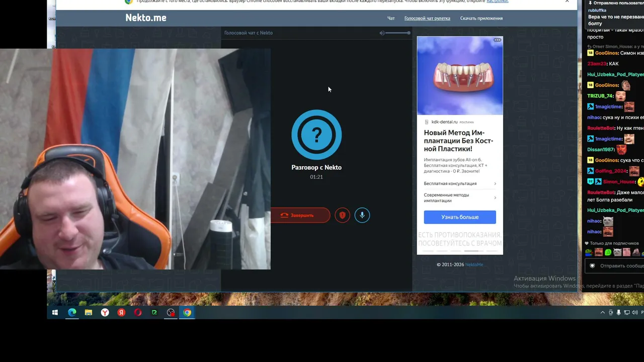
Task: Open the red Яндекс taskbar icon
Action: tap(121, 312)
